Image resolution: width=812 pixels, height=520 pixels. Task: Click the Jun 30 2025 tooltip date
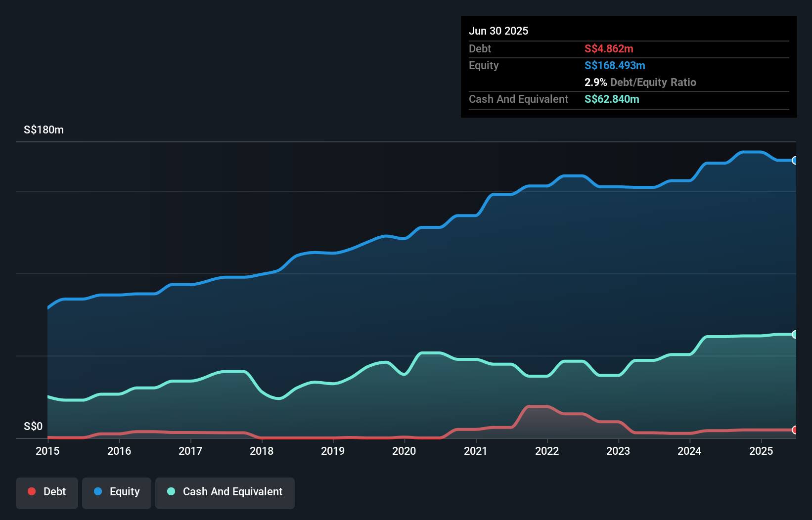(498, 31)
